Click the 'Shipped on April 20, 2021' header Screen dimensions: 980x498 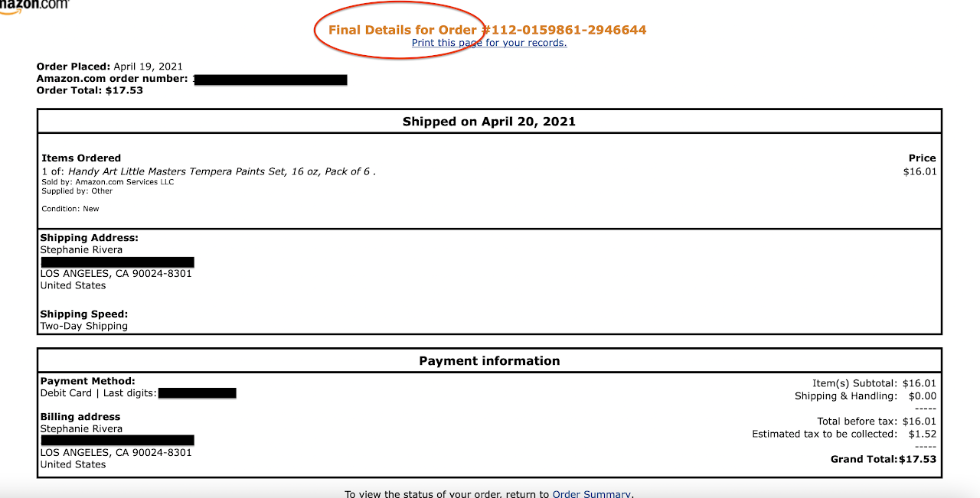[489, 121]
